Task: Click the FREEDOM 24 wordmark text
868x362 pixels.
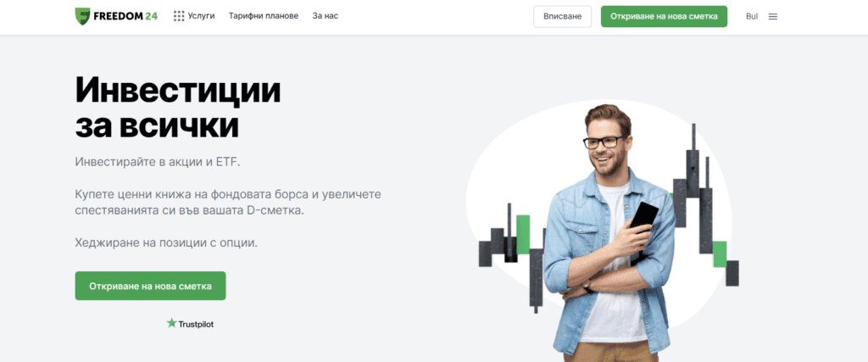Action: pos(125,16)
